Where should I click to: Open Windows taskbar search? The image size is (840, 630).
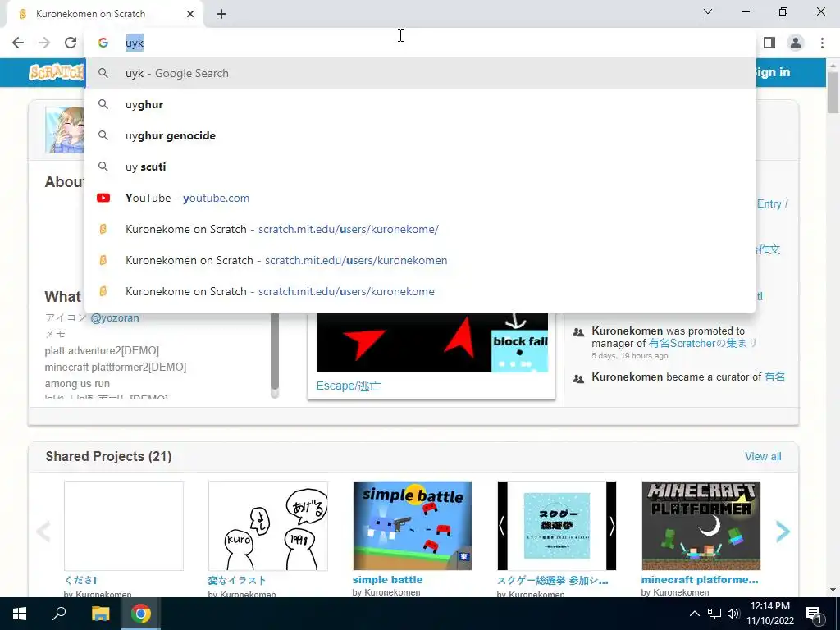(x=59, y=614)
